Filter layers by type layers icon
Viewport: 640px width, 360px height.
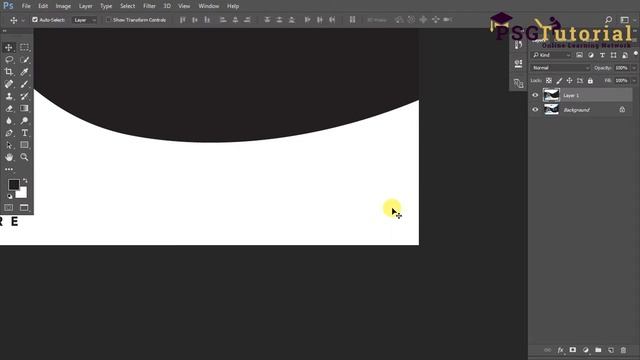(602, 55)
